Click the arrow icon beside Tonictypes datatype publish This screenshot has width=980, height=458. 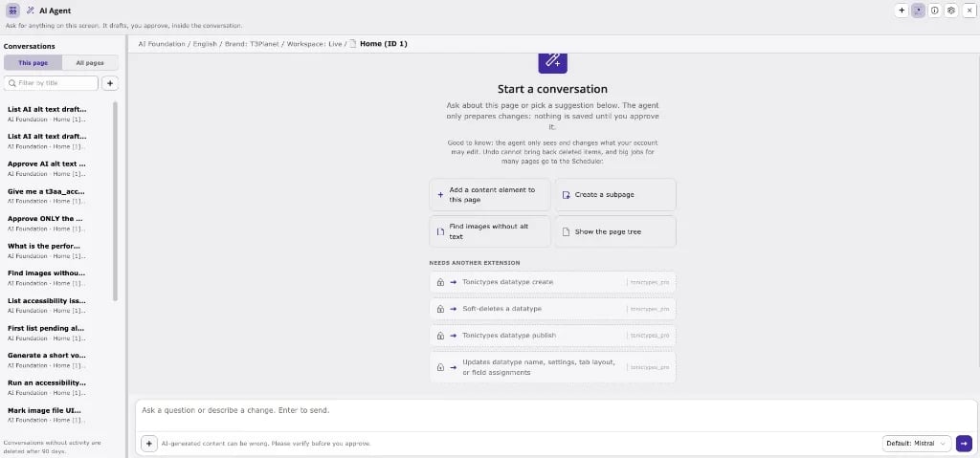pos(453,337)
